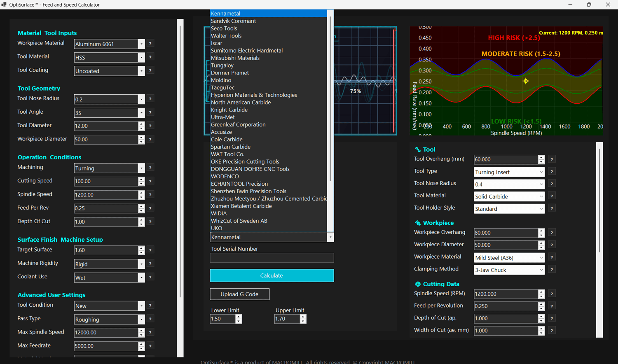This screenshot has width=618, height=364.
Task: Click help icon for Feed per Revolution
Action: [x=552, y=306]
